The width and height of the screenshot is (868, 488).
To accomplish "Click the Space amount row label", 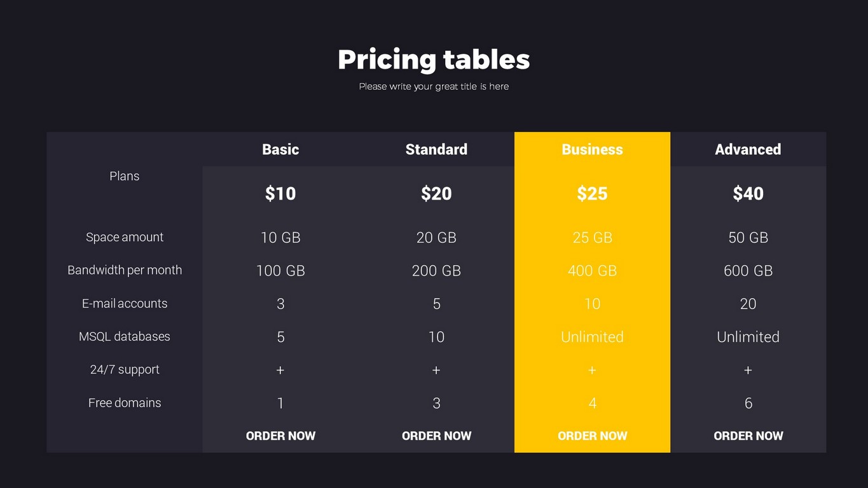I will 125,237.
